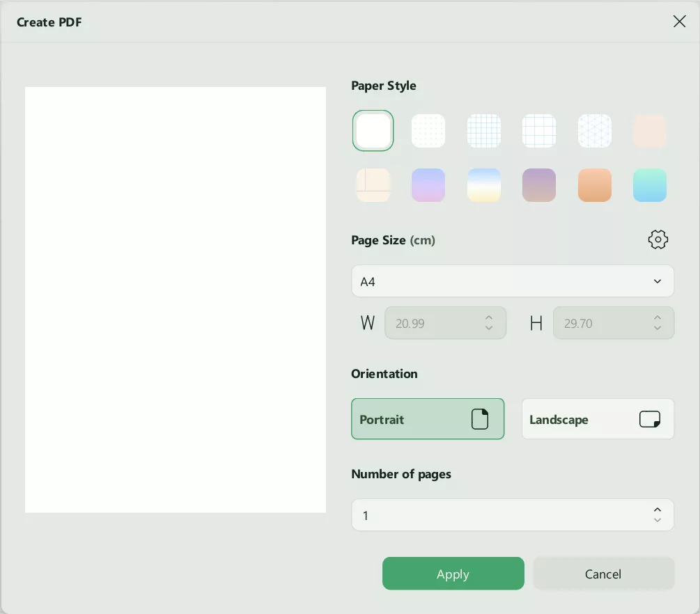Select the isometric triangle paper style

point(595,131)
